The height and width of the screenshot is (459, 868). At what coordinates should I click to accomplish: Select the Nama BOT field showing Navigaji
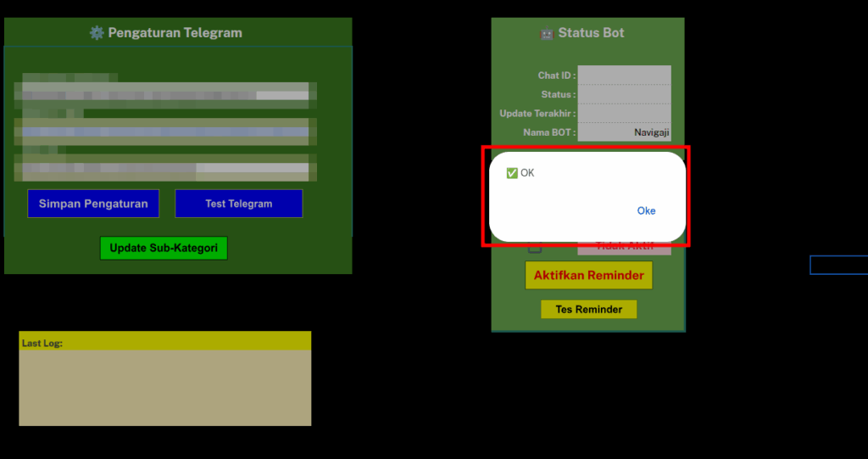pyautogui.click(x=624, y=132)
